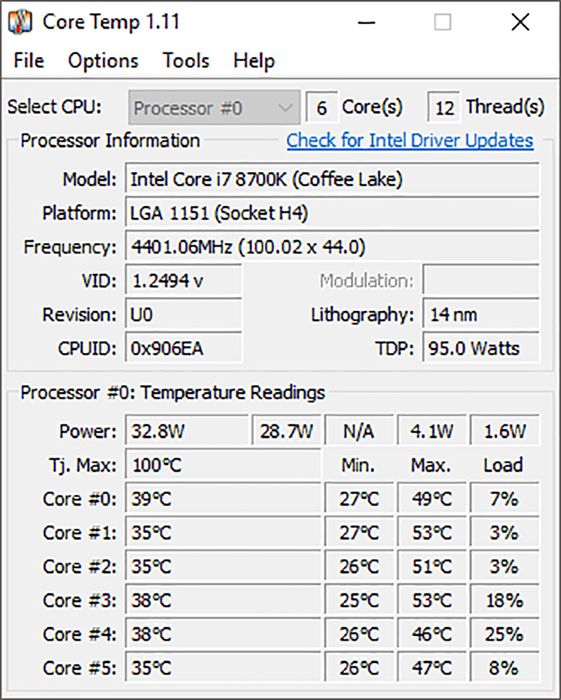Open the Help menu
The height and width of the screenshot is (700, 561).
point(254,61)
